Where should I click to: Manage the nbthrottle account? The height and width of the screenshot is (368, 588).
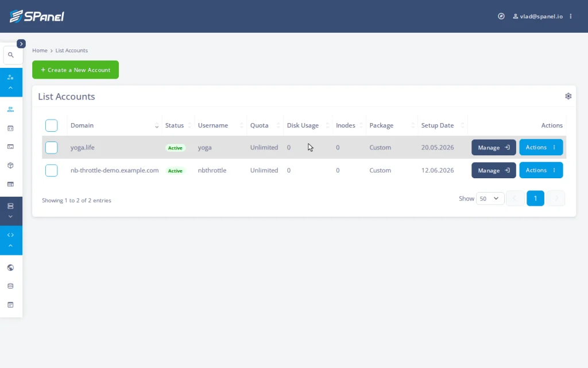(493, 170)
